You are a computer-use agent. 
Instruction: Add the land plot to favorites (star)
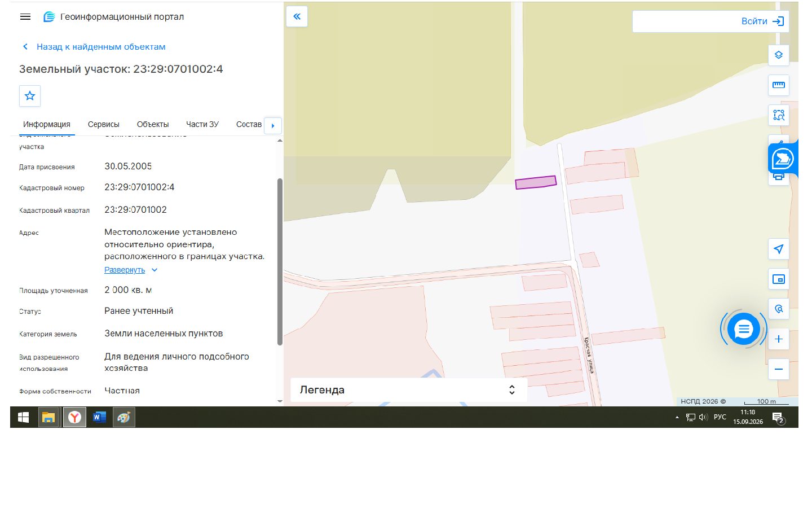coord(30,96)
